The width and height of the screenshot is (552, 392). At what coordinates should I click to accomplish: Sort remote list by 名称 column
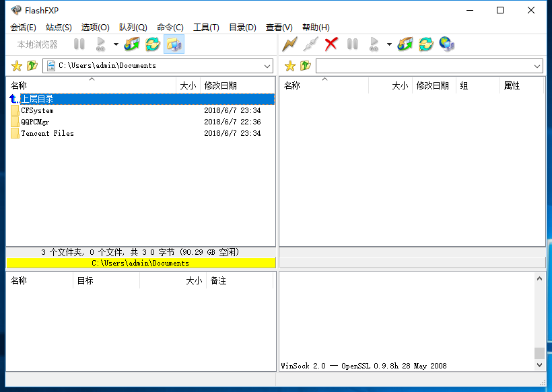[324, 85]
